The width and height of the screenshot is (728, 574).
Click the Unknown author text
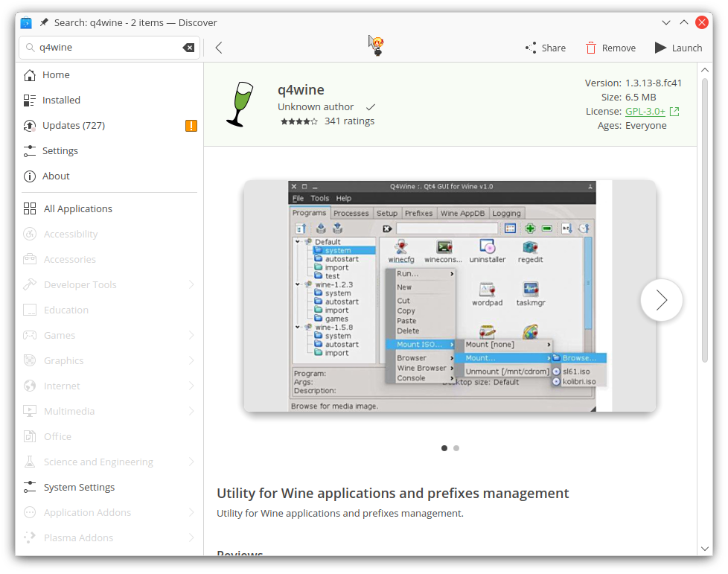pos(316,106)
